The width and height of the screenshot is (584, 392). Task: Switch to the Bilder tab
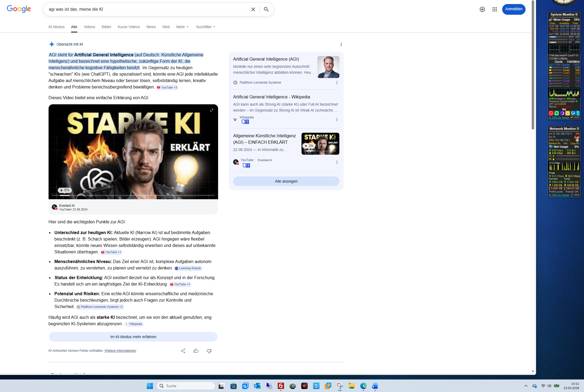point(106,27)
